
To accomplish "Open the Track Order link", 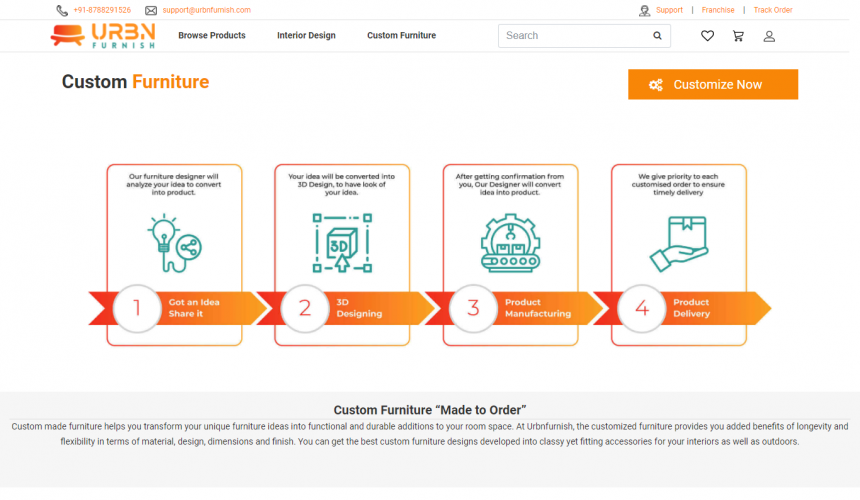I will [773, 10].
